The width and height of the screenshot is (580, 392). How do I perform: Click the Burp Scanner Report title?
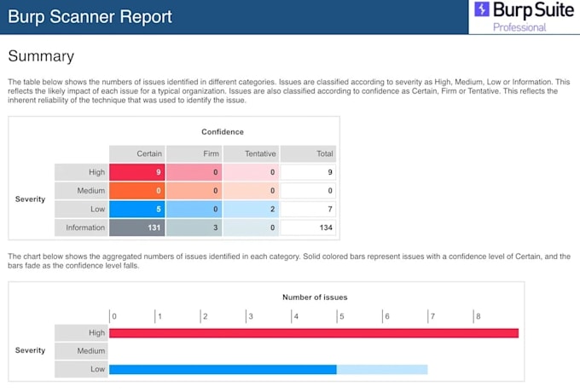[90, 17]
